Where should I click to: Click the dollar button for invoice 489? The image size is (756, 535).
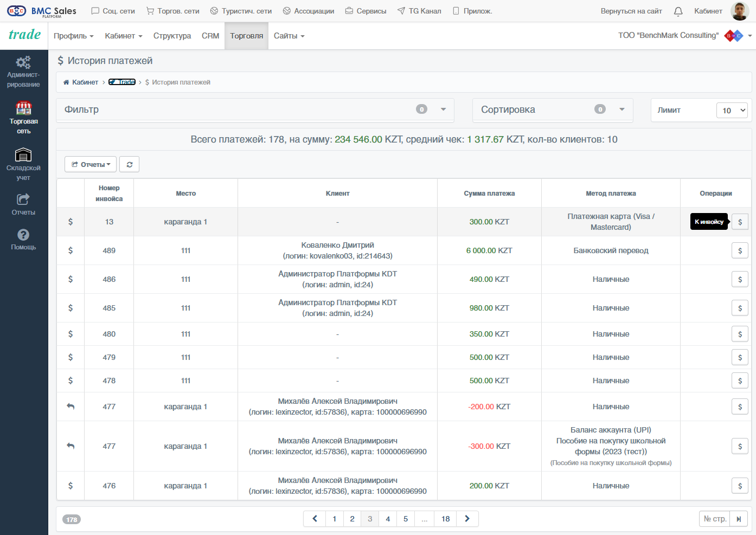(x=740, y=250)
